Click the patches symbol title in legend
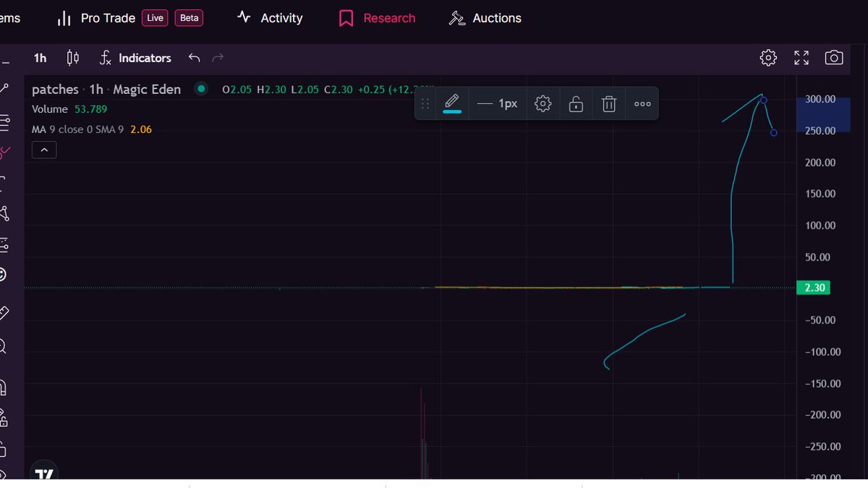Viewport: 868px width, 488px height. click(55, 90)
